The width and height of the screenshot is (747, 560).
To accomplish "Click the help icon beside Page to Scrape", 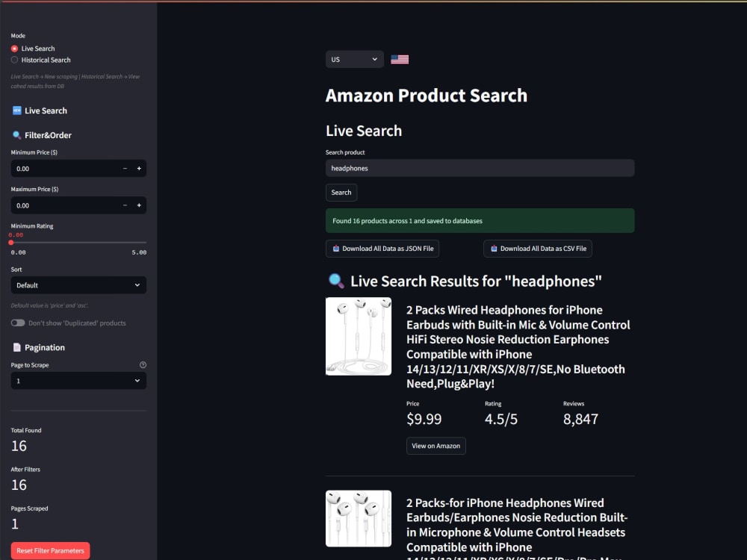I will click(x=143, y=365).
